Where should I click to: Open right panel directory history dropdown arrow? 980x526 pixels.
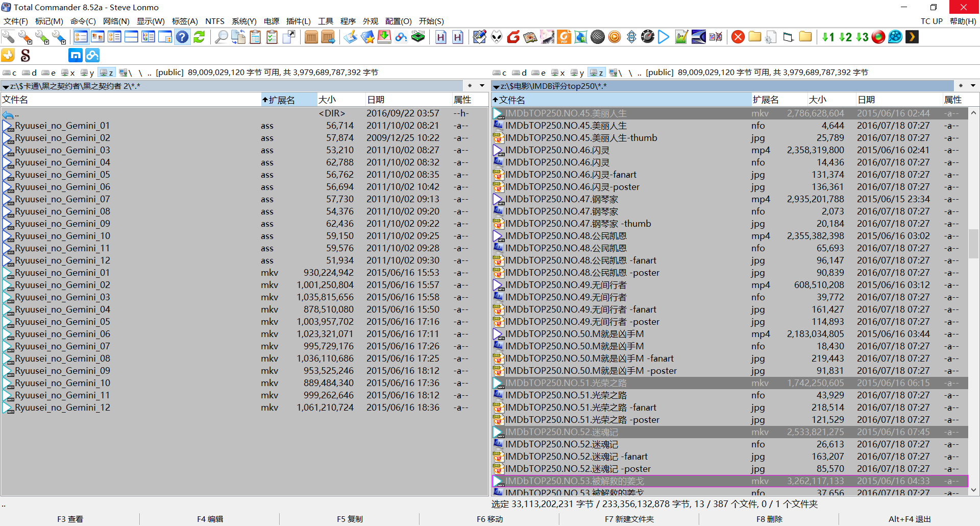pos(973,86)
